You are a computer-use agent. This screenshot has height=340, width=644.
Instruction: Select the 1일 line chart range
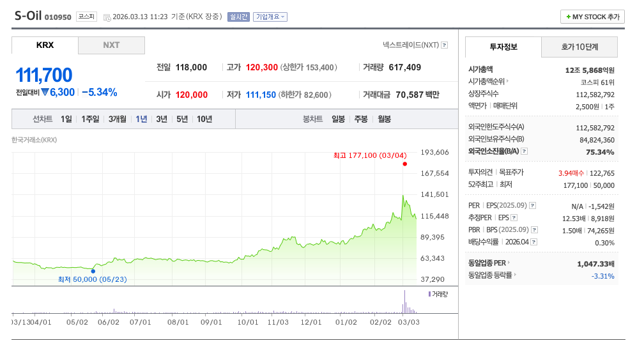point(66,119)
